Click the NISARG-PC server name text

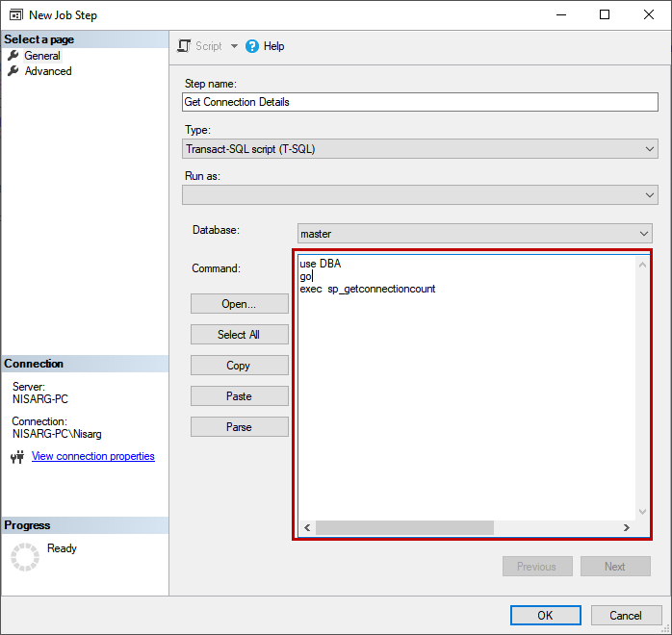pos(40,399)
